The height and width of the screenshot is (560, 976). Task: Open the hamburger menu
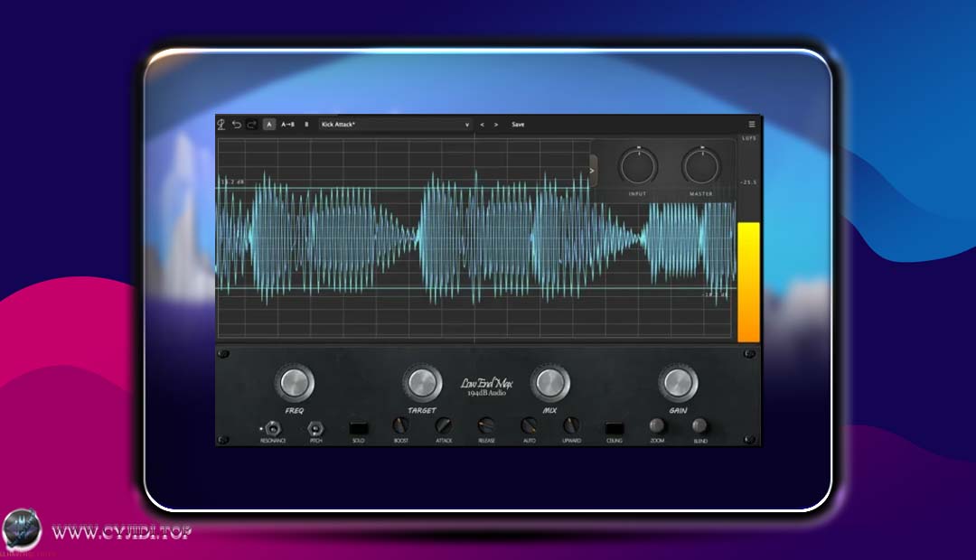tap(751, 125)
